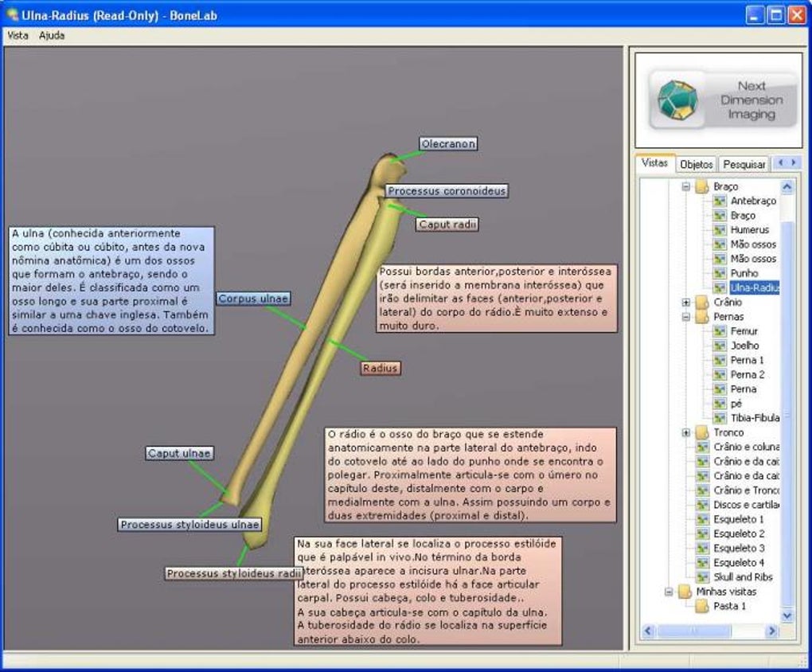Collapse the Minhas visitas folder
The height and width of the screenshot is (672, 812).
pyautogui.click(x=669, y=591)
